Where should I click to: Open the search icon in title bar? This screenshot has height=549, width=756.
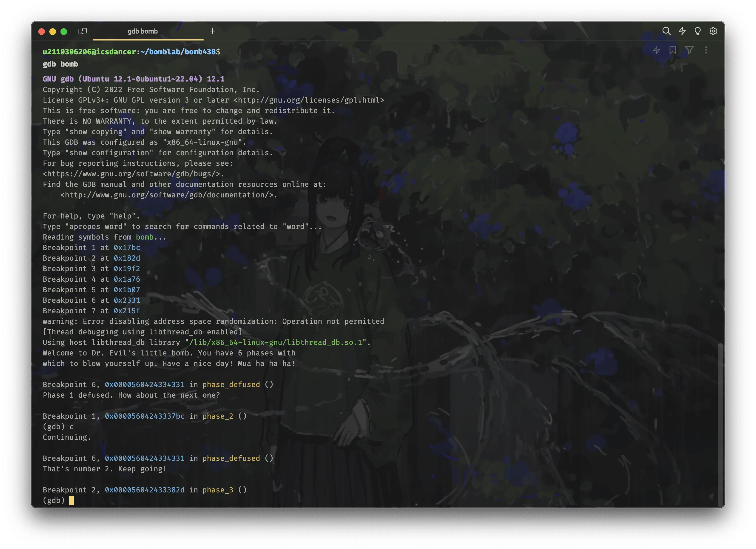click(666, 31)
